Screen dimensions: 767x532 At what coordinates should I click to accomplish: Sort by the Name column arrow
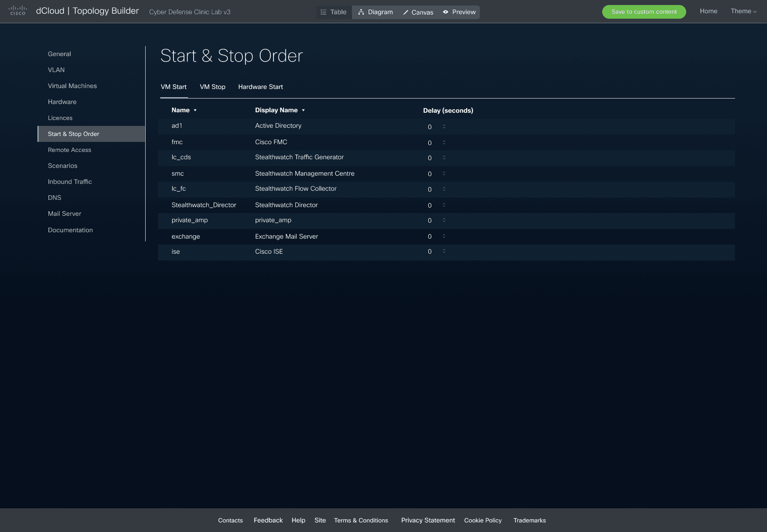click(195, 110)
